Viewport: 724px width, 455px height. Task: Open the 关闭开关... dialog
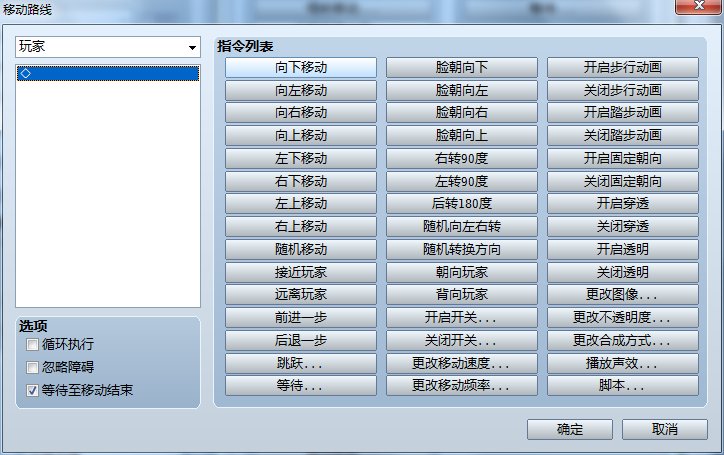click(x=462, y=340)
